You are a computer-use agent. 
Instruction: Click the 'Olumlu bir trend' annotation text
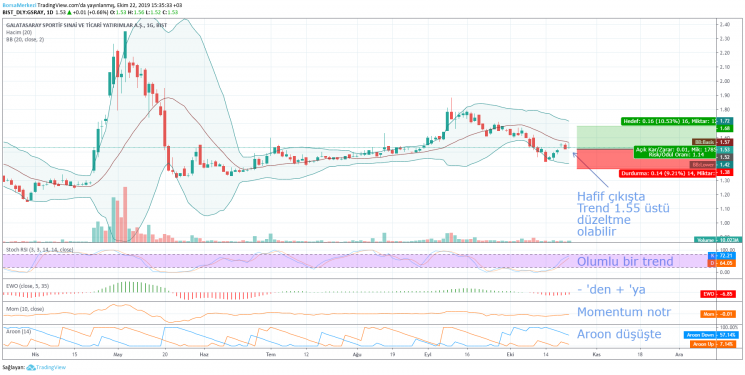tap(624, 261)
